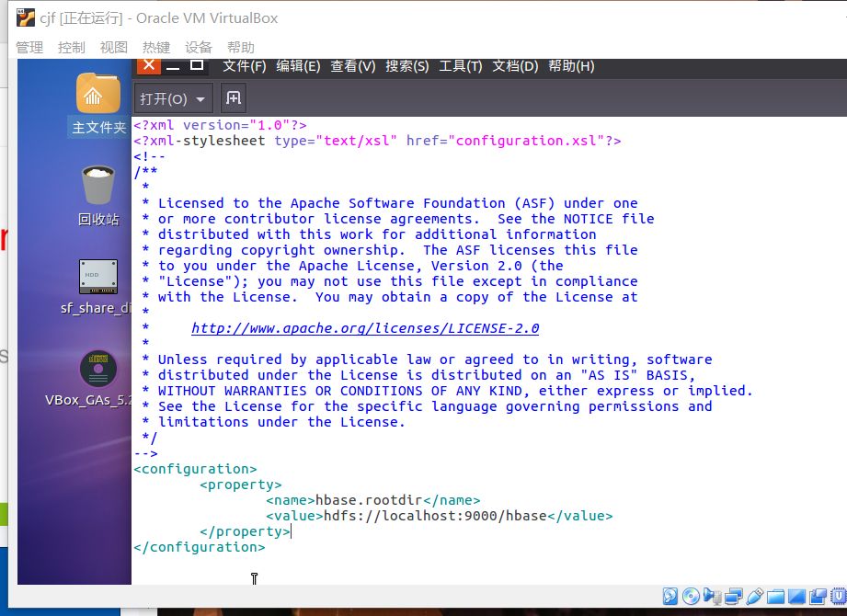This screenshot has width=847, height=616.
Task: Click the closing </configuration> tag
Action: point(200,547)
